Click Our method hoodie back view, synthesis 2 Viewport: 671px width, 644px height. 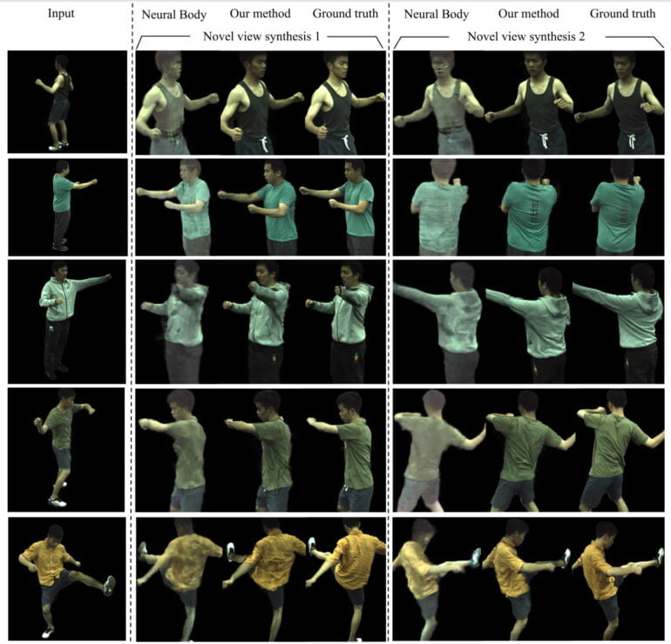tap(527, 322)
